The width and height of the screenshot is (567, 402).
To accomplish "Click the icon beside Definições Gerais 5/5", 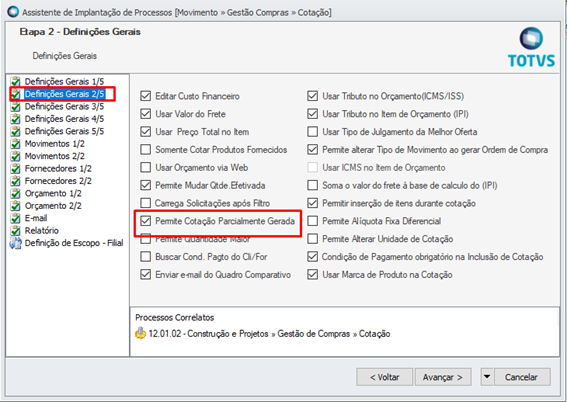I will 15,131.
